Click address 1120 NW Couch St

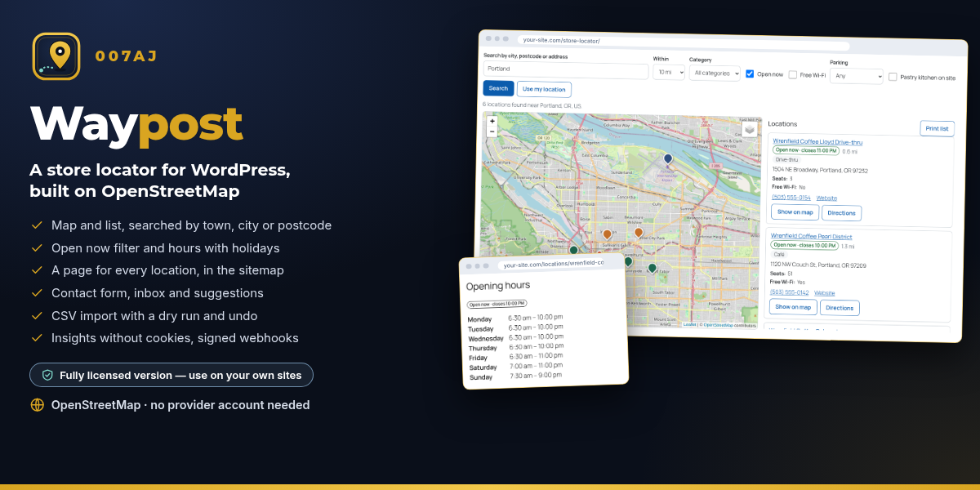(x=817, y=265)
